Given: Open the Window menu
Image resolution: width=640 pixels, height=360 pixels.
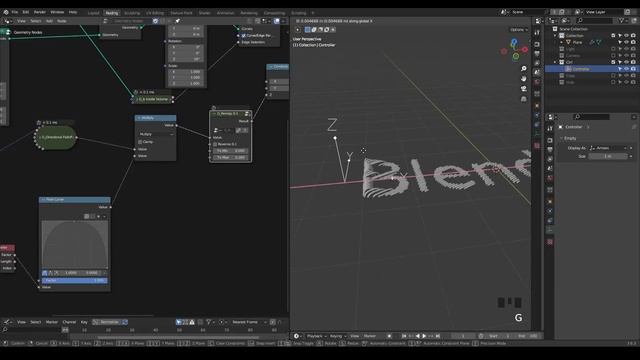Looking at the screenshot, I should pyautogui.click(x=57, y=12).
